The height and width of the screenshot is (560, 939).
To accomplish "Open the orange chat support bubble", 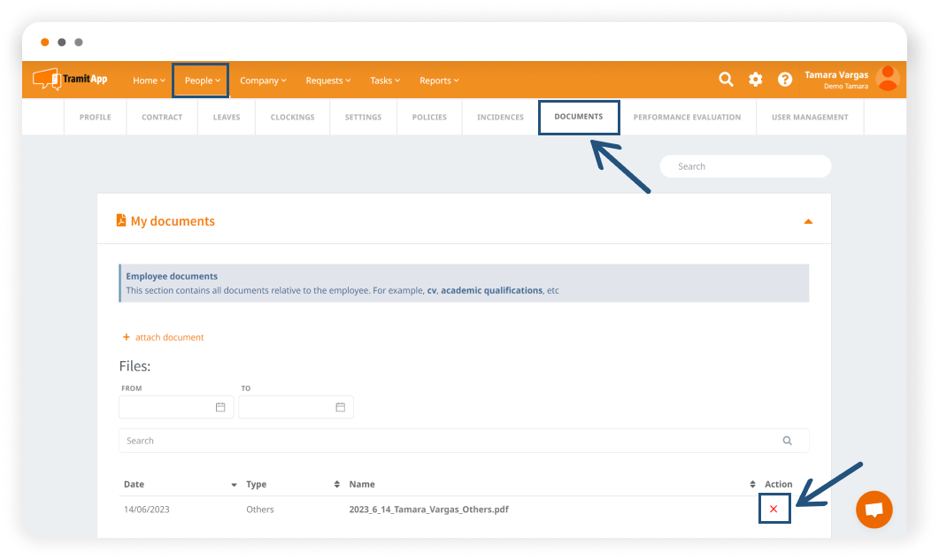I will tap(874, 510).
